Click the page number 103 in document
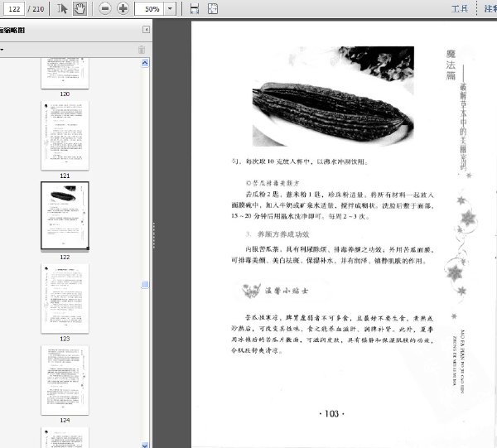The height and width of the screenshot is (448, 497). coord(331,414)
